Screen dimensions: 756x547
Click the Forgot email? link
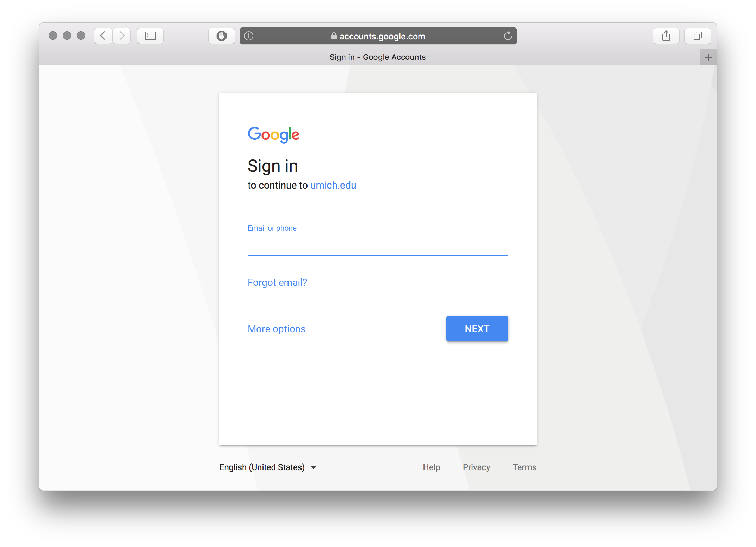pyautogui.click(x=277, y=282)
